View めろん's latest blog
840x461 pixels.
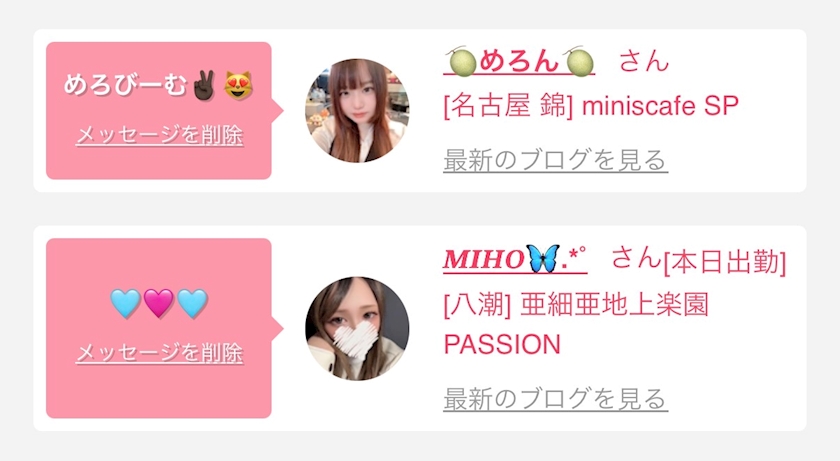556,160
